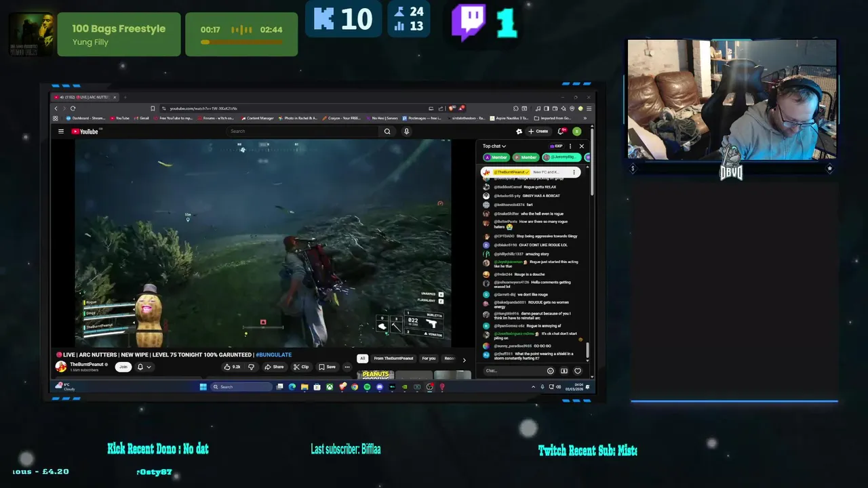Open more actions three-dot menu under video

pos(347,367)
